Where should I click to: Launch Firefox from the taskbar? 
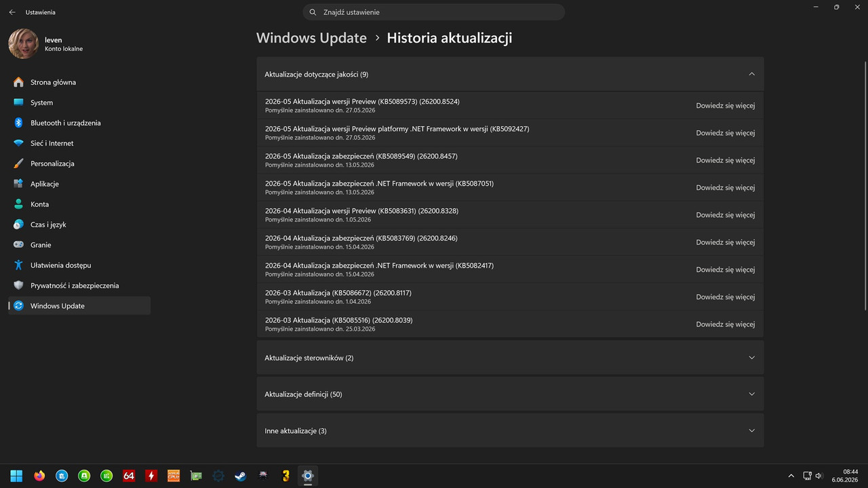[39, 476]
